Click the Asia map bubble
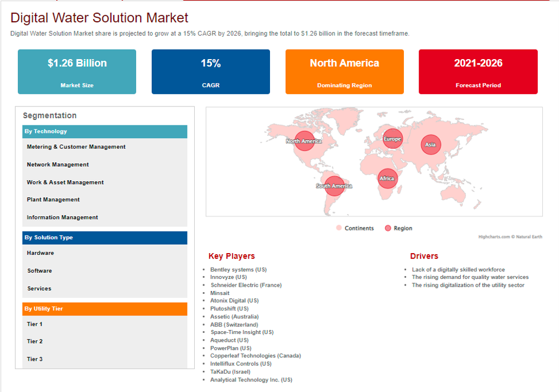The height and width of the screenshot is (392, 559). click(431, 144)
